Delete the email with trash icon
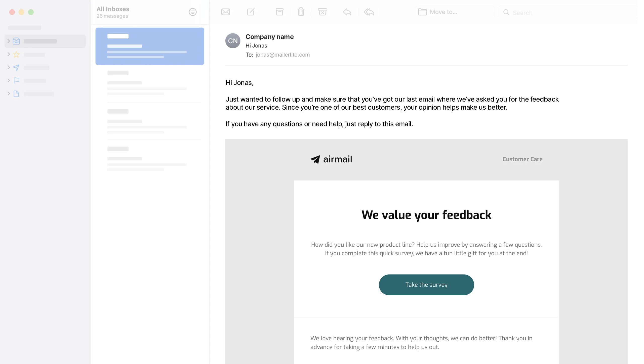The image size is (644, 364). click(301, 12)
